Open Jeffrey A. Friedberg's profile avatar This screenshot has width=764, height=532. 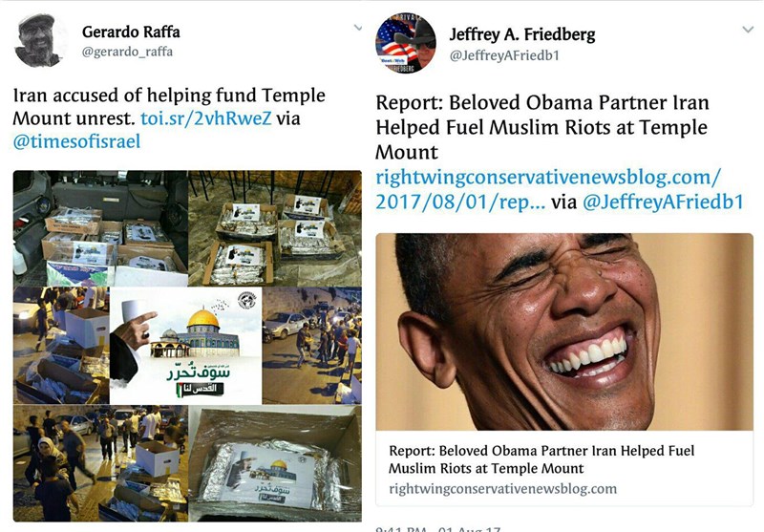(x=405, y=43)
